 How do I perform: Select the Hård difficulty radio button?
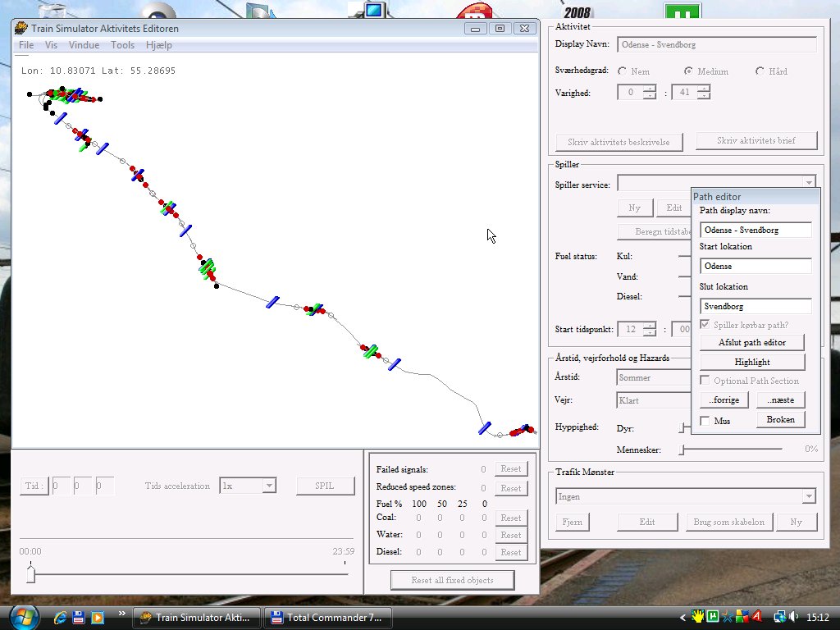coord(760,71)
